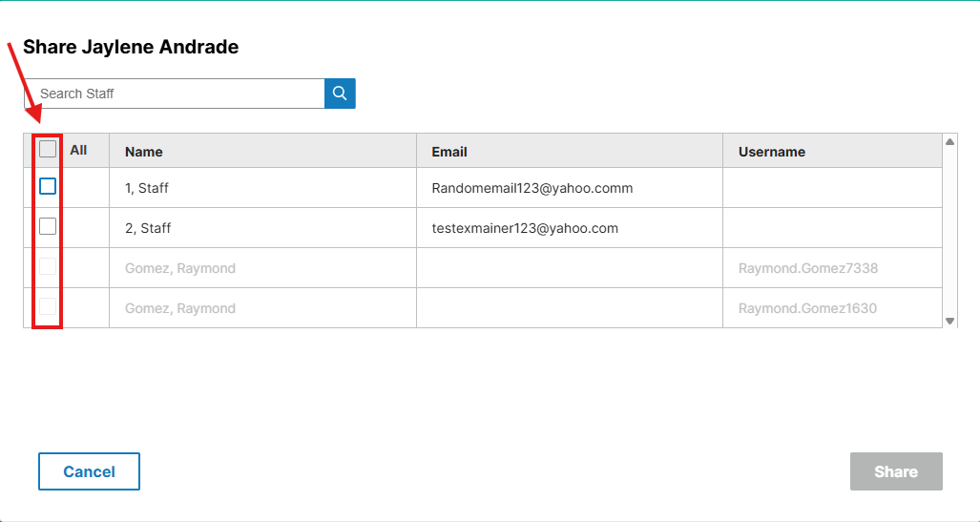Click the scroll up arrow on table
The image size is (980, 522).
click(949, 142)
